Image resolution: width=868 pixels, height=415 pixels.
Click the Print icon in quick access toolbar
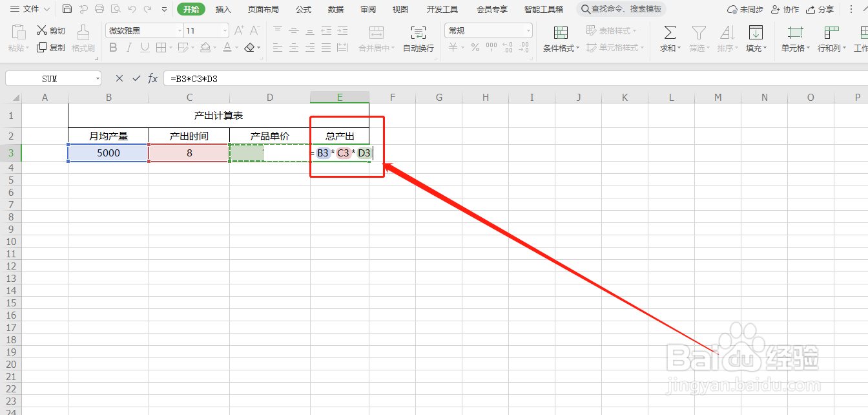point(99,9)
